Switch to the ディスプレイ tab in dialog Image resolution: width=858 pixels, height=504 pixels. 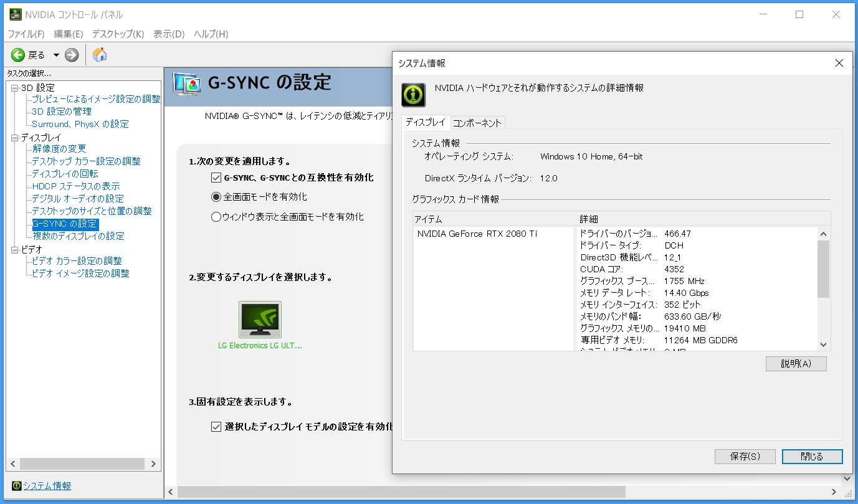click(426, 122)
